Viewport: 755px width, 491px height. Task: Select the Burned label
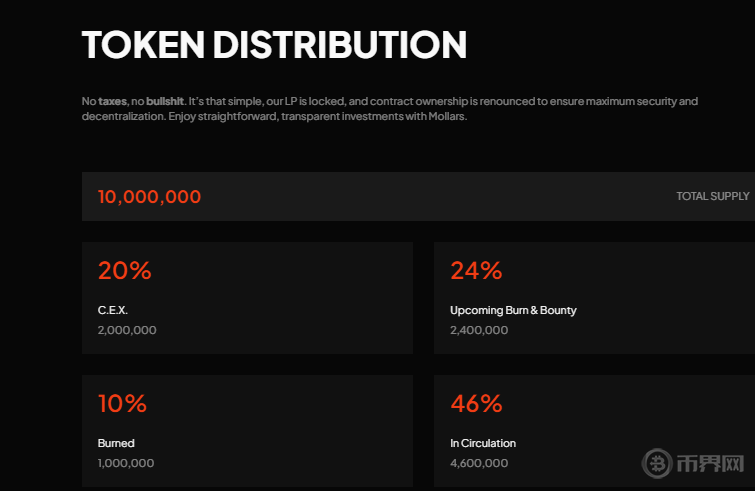116,443
